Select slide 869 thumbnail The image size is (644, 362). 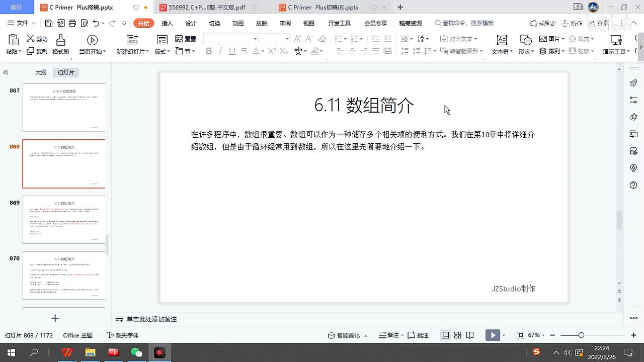64,220
